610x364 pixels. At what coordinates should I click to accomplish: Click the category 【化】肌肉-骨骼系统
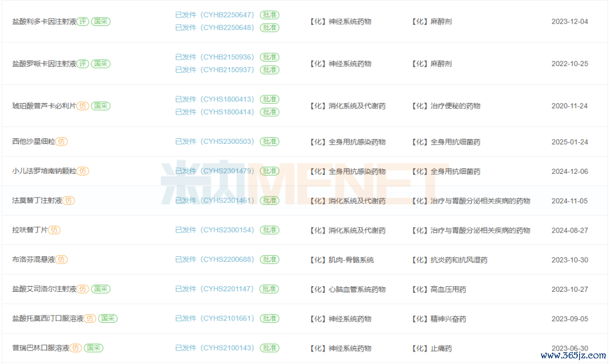pos(342,260)
